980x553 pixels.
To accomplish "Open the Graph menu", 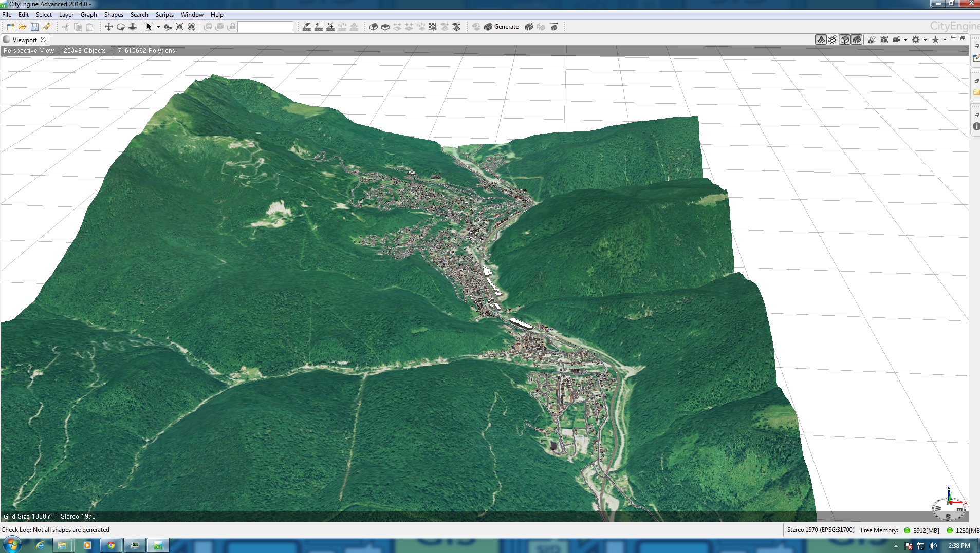I will coord(89,15).
